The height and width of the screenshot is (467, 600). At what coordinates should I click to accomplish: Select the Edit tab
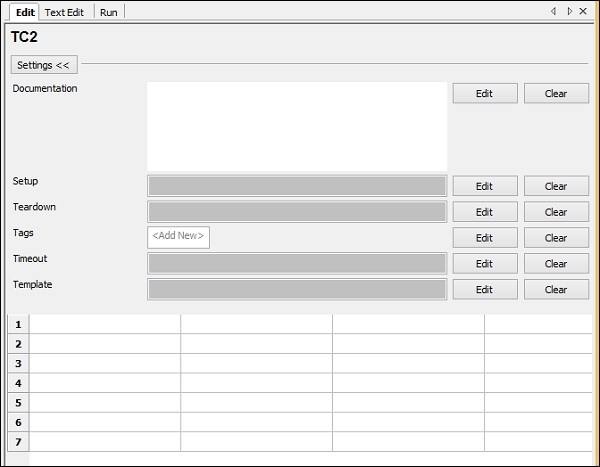(25, 11)
